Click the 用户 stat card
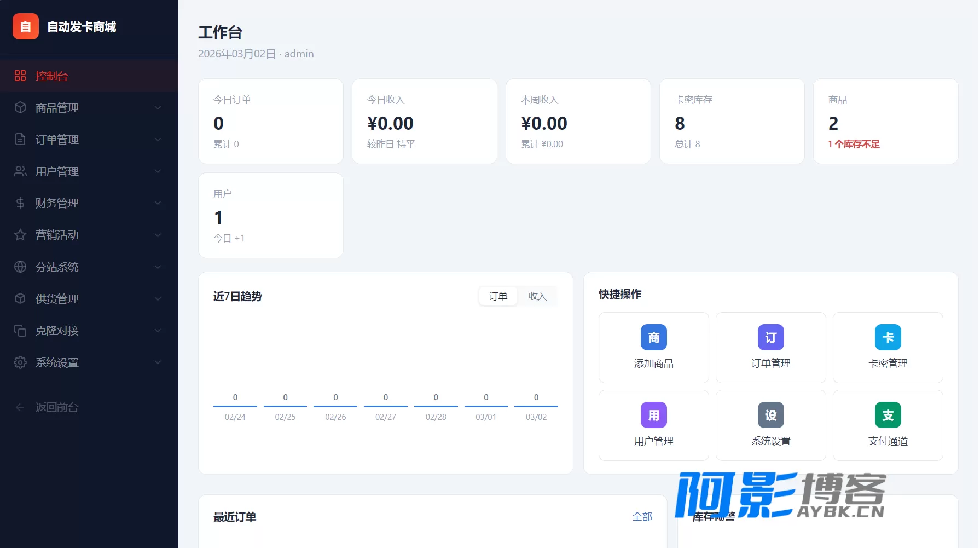Image resolution: width=980 pixels, height=548 pixels. coord(271,215)
